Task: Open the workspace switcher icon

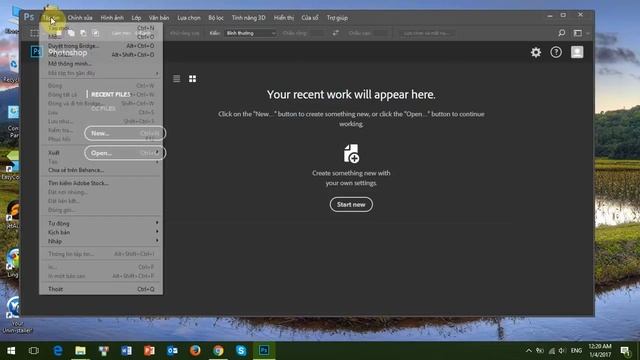Action: pos(578,33)
